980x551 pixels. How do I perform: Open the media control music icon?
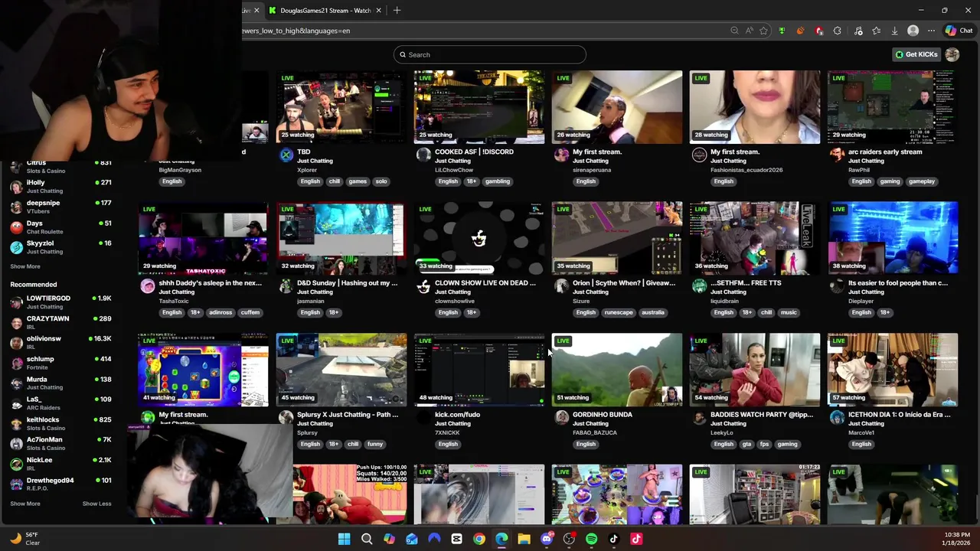(x=857, y=31)
